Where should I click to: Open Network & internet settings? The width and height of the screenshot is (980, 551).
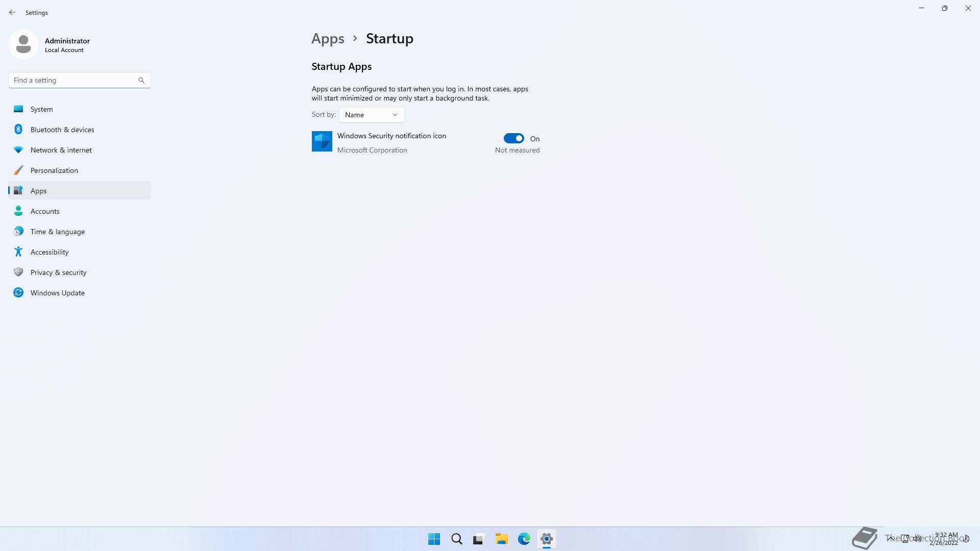(61, 150)
